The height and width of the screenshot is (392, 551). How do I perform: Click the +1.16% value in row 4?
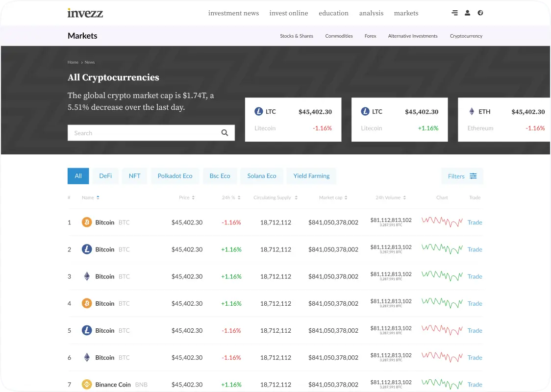pos(231,303)
